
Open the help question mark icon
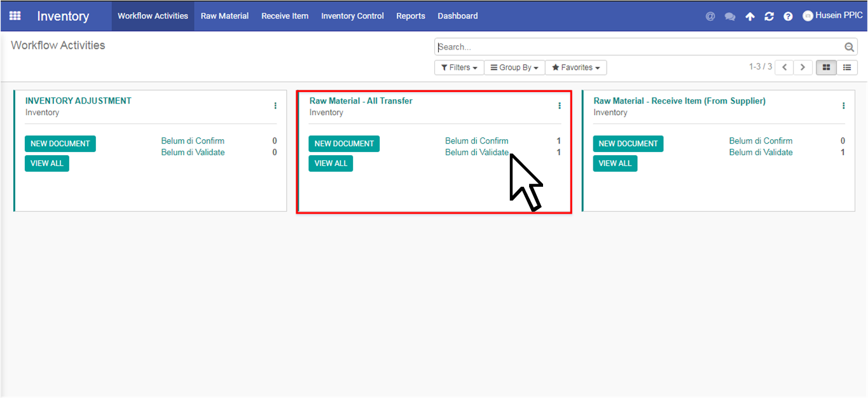pyautogui.click(x=788, y=17)
